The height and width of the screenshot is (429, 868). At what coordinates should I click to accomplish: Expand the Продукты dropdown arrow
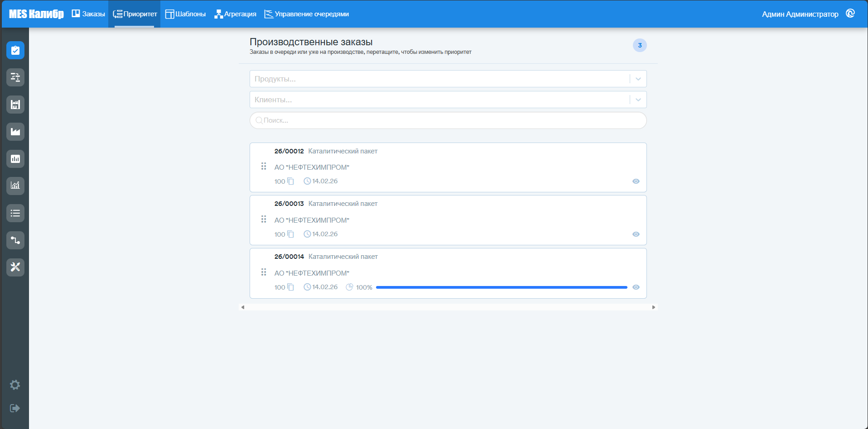[x=638, y=79]
